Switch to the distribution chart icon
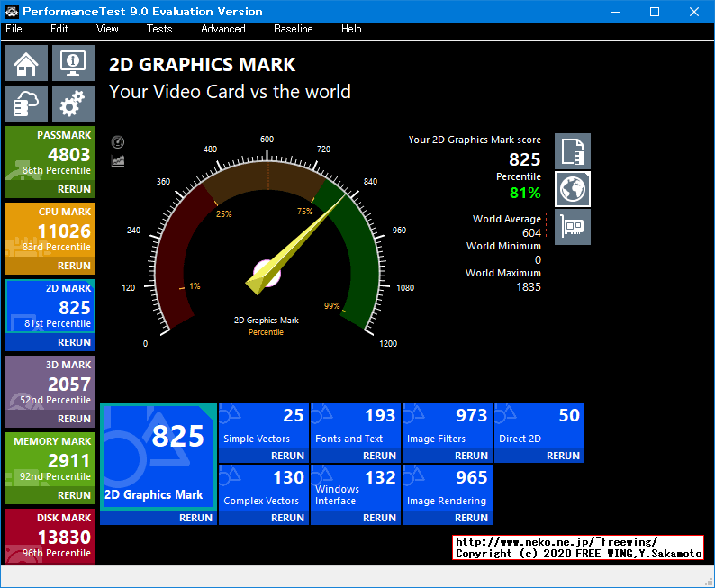Image resolution: width=715 pixels, height=588 pixels. (118, 160)
